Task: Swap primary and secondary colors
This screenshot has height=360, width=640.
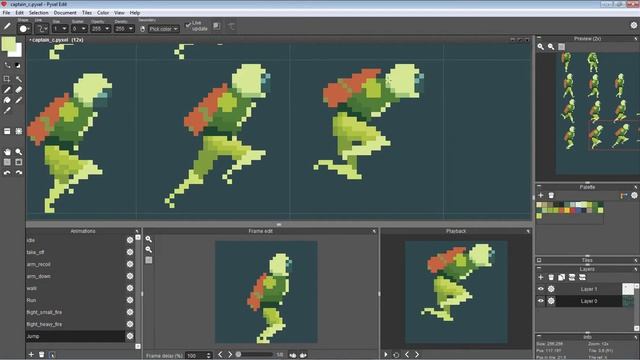Action: (x=7, y=65)
